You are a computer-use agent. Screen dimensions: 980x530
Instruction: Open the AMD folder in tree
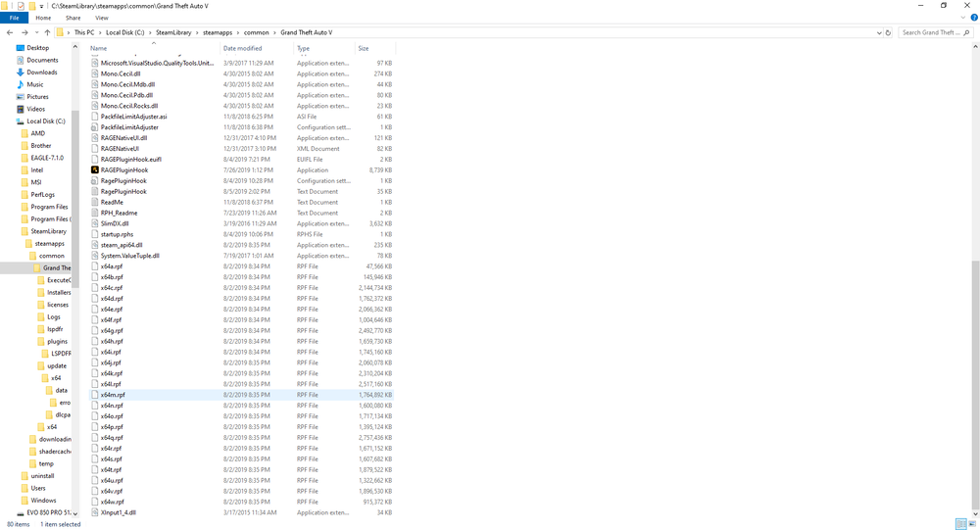[x=38, y=133]
